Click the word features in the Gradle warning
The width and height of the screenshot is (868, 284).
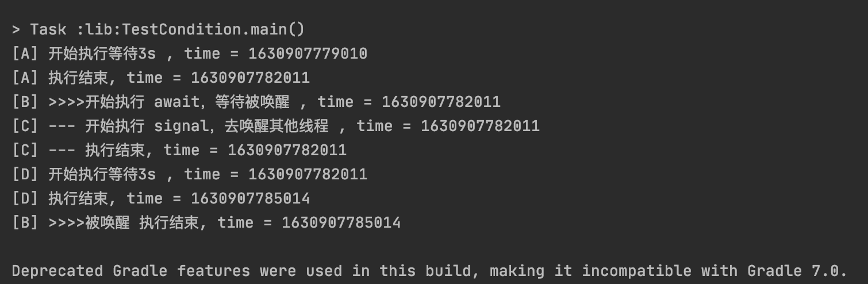213,271
